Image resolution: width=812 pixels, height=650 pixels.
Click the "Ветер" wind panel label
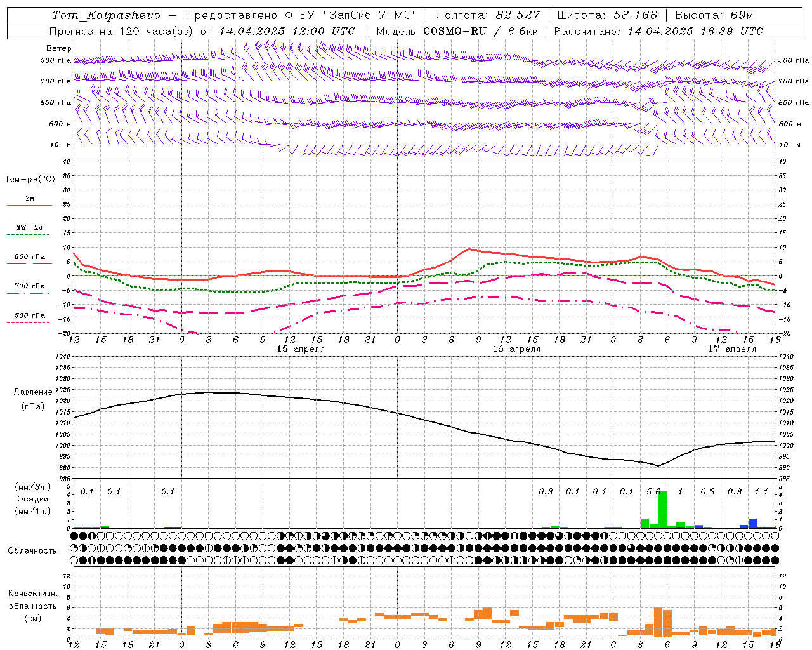point(58,48)
